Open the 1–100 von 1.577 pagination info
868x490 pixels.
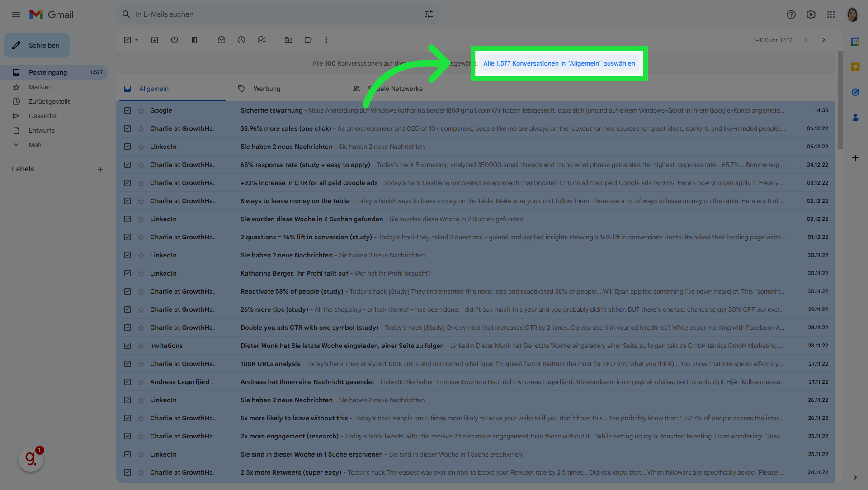[773, 40]
